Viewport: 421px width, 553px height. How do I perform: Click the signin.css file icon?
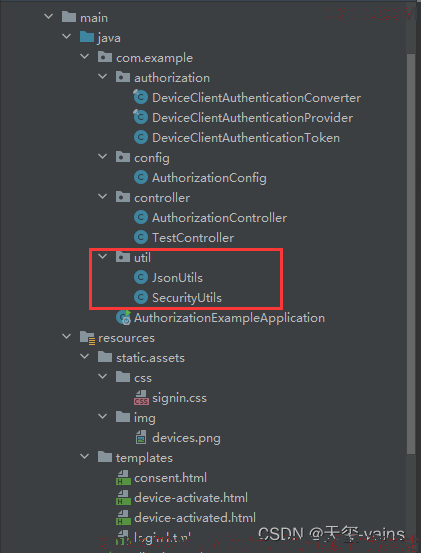(x=141, y=398)
